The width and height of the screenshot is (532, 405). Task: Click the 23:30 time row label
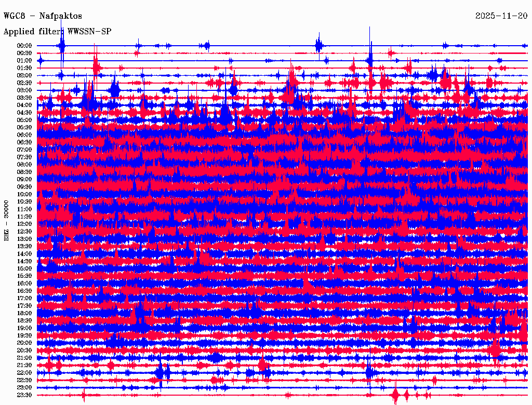24,395
